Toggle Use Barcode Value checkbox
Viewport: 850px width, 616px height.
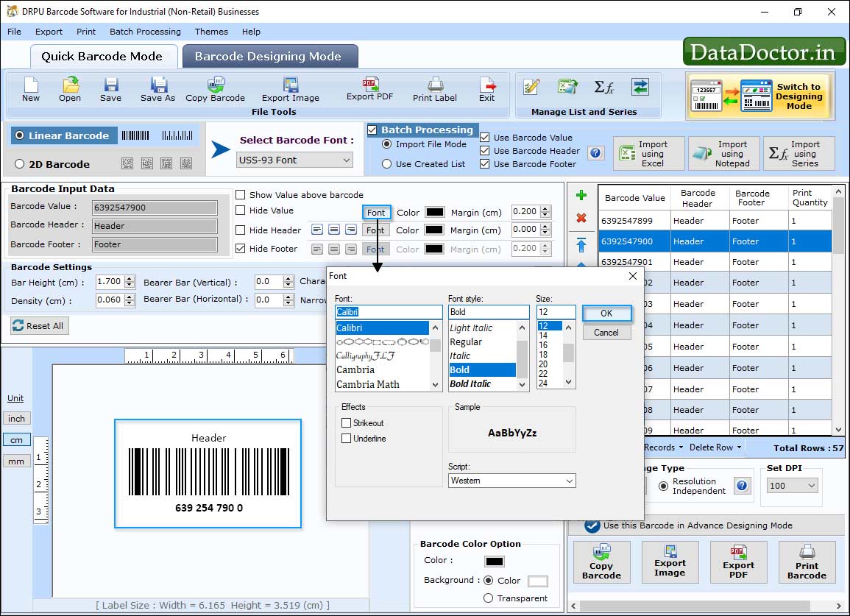(x=485, y=138)
